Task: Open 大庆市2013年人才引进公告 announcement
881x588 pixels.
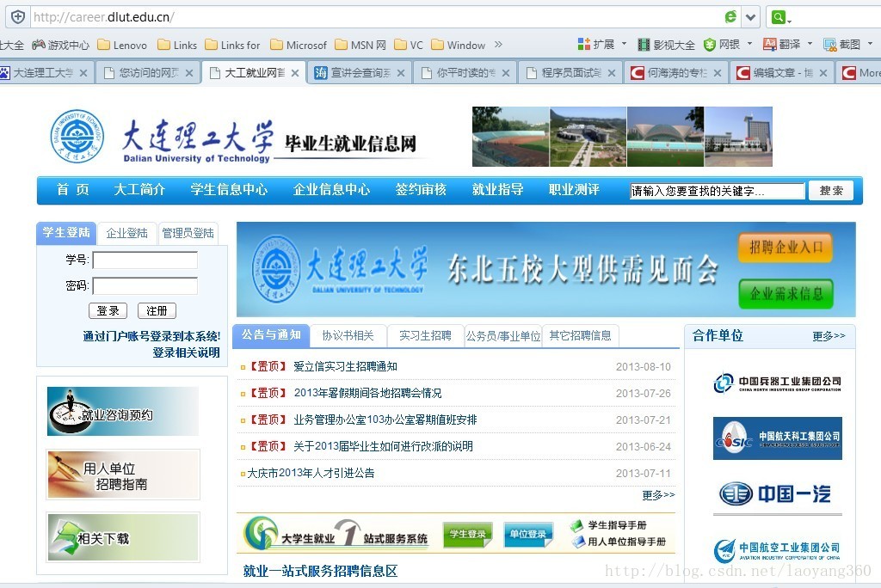Action: (x=311, y=473)
